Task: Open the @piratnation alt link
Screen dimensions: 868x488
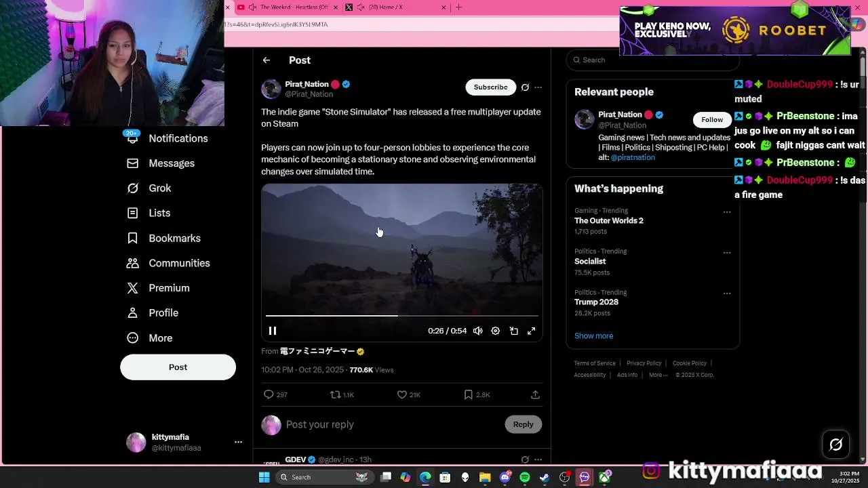Action: 633,157
